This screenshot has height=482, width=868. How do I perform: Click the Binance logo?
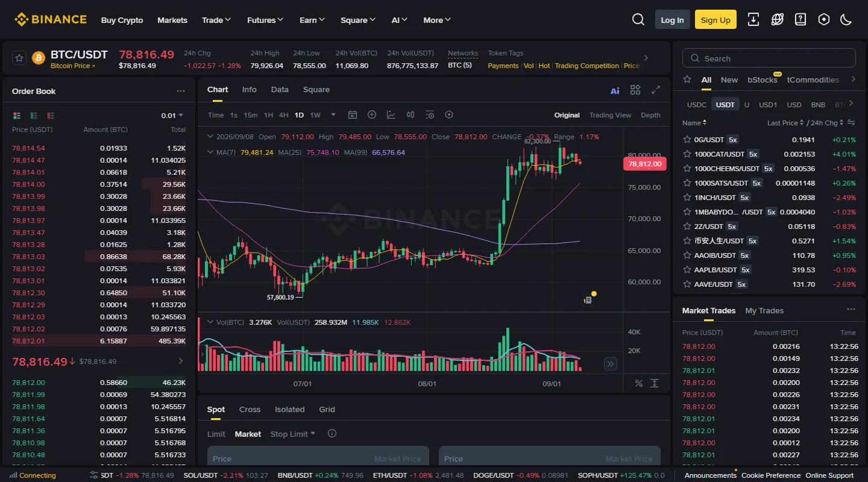51,20
